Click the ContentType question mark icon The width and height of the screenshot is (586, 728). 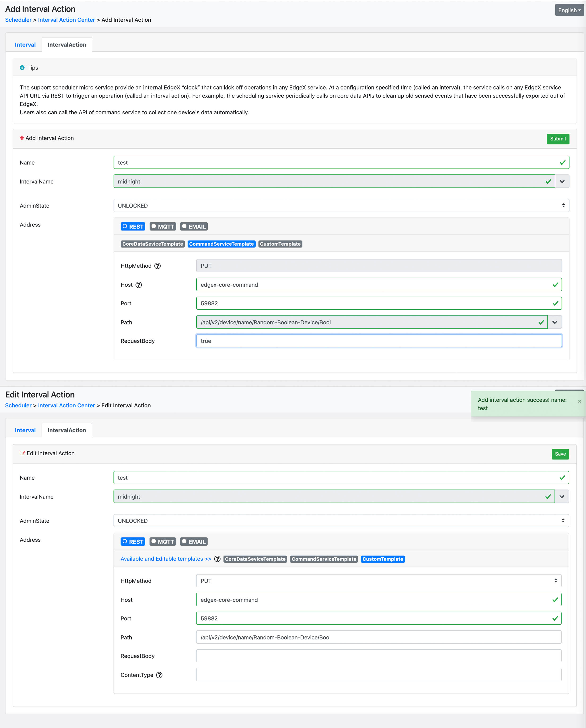159,675
